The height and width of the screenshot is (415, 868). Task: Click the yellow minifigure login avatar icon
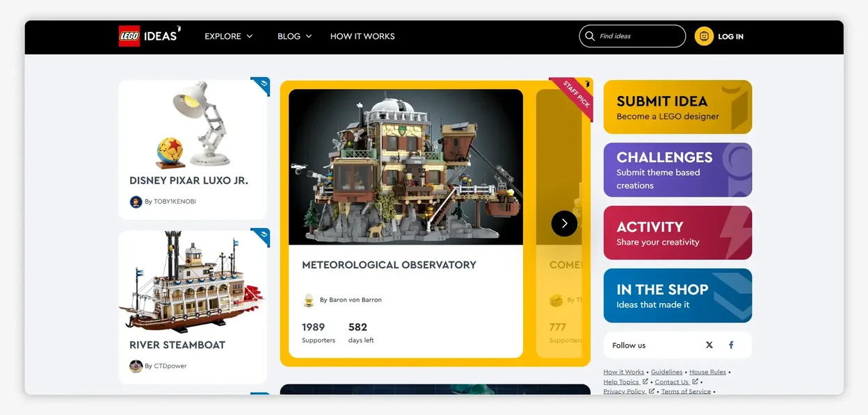[704, 36]
